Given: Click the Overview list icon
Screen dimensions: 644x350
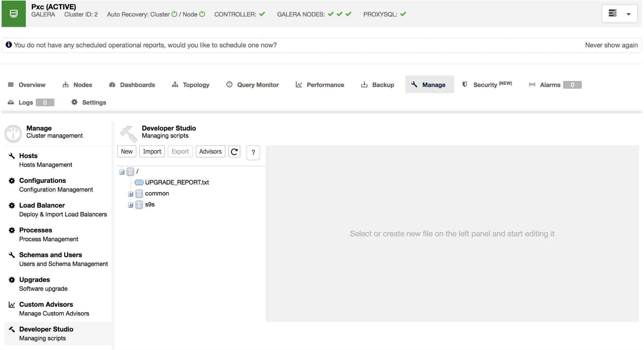Looking at the screenshot, I should [x=11, y=85].
